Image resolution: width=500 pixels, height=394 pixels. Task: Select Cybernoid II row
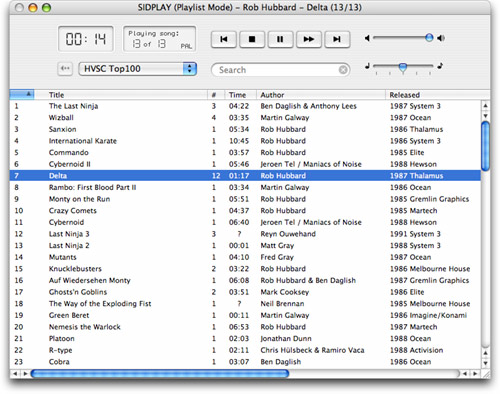245,164
